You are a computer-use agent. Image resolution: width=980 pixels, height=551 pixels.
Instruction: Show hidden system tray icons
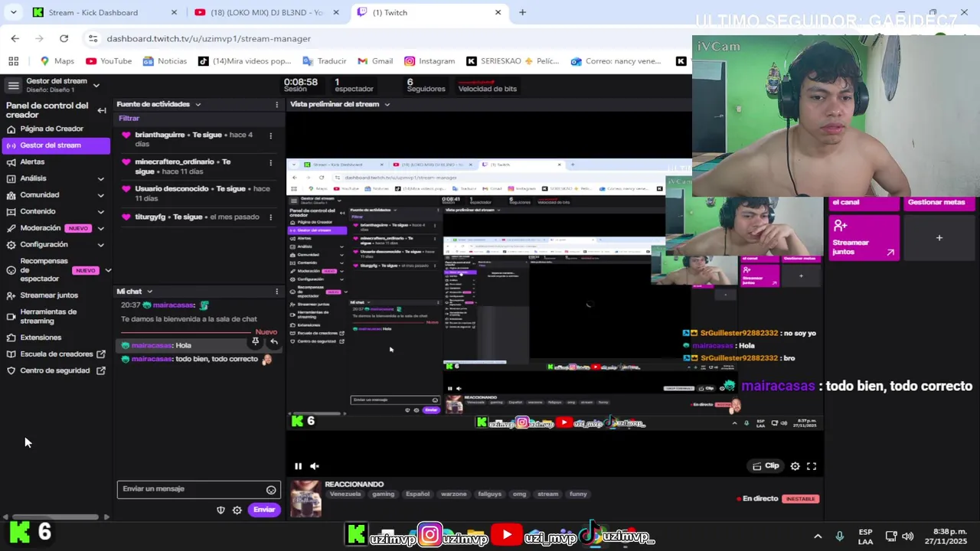coord(818,536)
